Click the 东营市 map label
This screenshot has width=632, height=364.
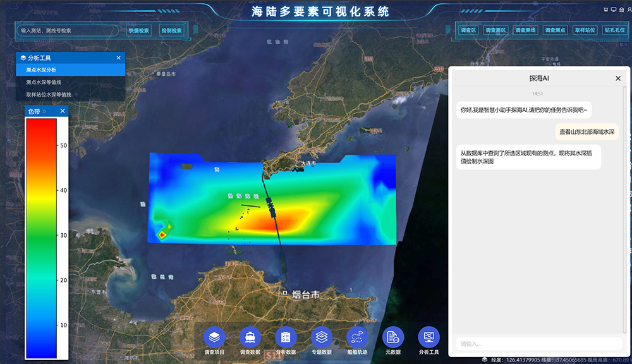[x=99, y=292]
